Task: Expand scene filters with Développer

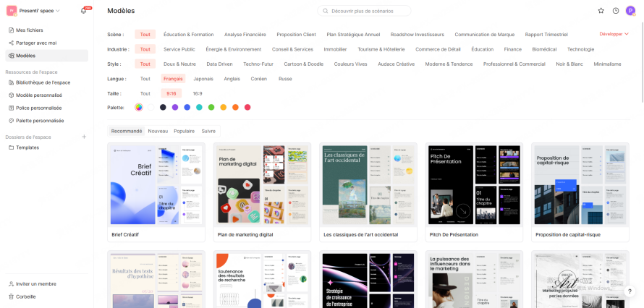Action: pyautogui.click(x=614, y=34)
